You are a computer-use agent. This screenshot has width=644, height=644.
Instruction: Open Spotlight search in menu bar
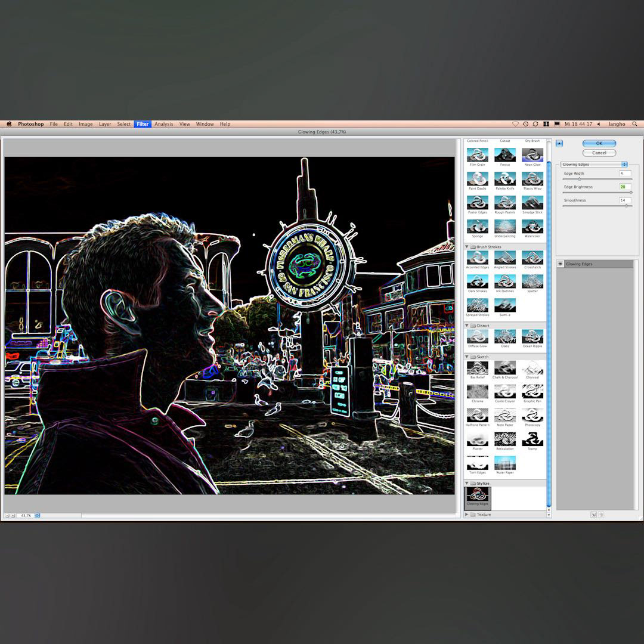click(x=634, y=124)
